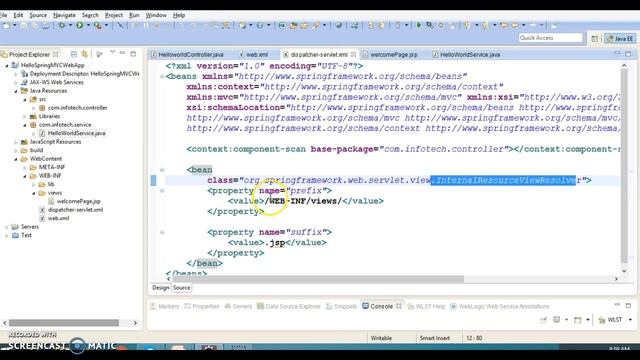Click the green Run toolbar icon
Screen dimensions: 640x360
point(80,25)
